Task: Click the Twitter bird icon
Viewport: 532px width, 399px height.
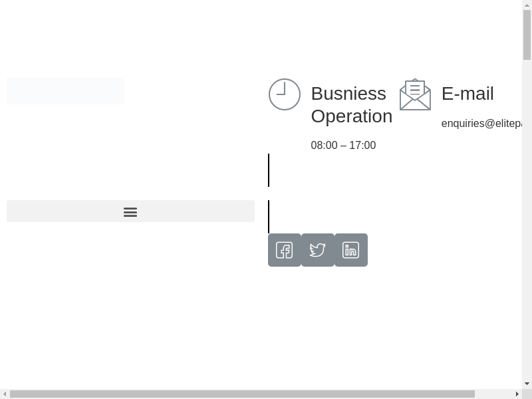Action: tap(317, 250)
